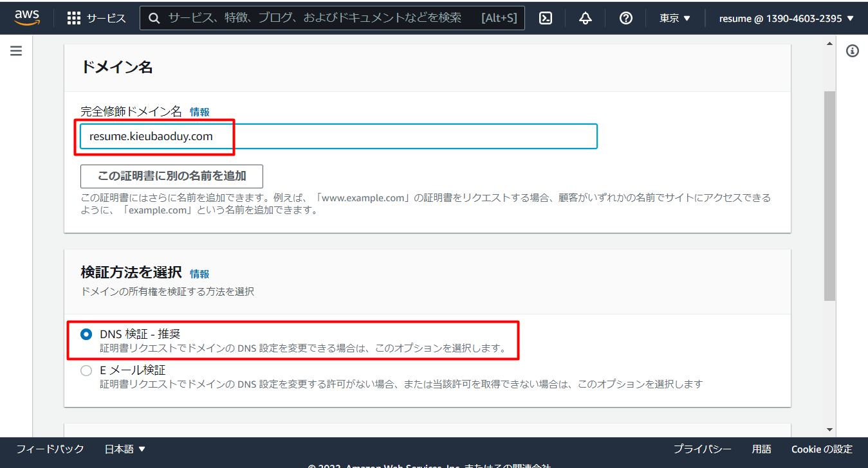This screenshot has width=868, height=468.
Task: Open the resume account dropdown
Action: point(787,18)
